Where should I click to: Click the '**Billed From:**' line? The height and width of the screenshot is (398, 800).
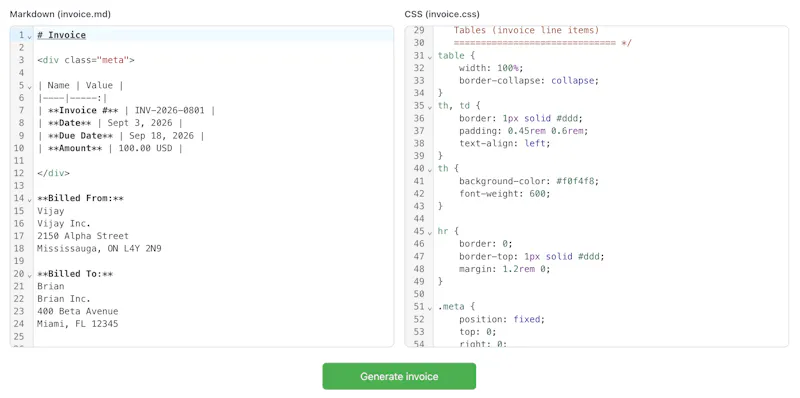coord(80,198)
